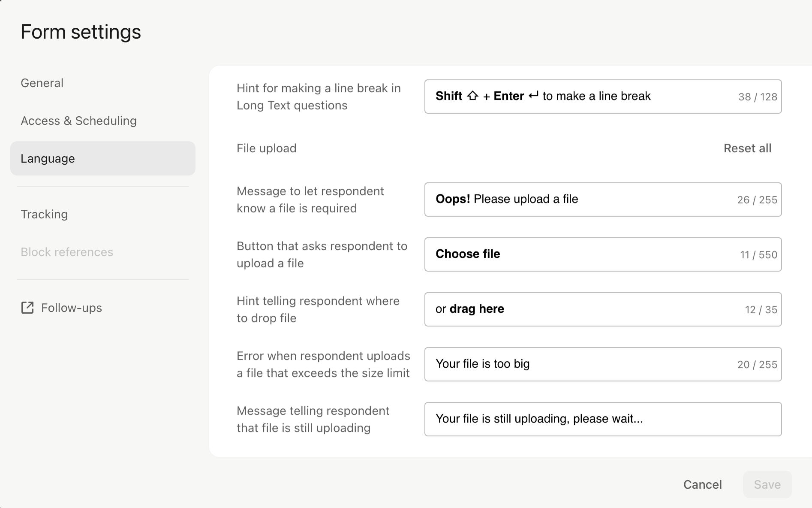Image resolution: width=812 pixels, height=508 pixels.
Task: Click the 'Button that asks respondent to upload' label
Action: tap(322, 254)
